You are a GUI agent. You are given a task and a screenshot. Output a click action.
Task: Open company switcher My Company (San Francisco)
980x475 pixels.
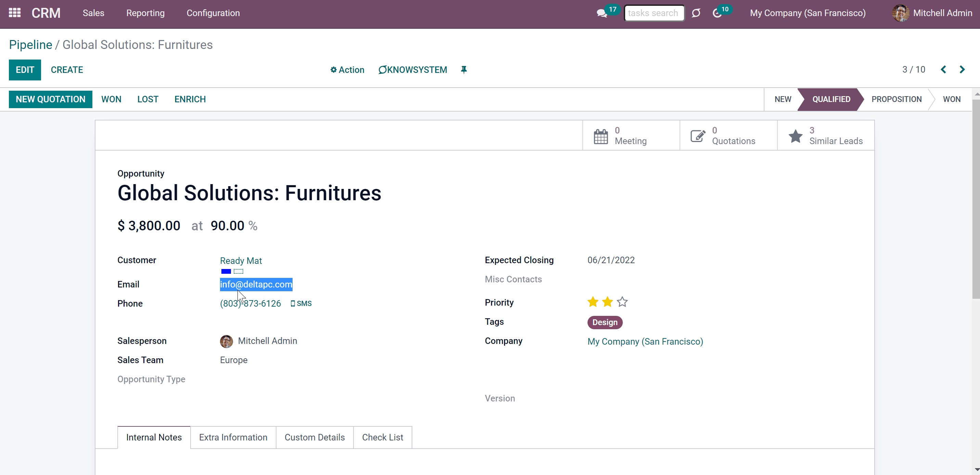808,13
